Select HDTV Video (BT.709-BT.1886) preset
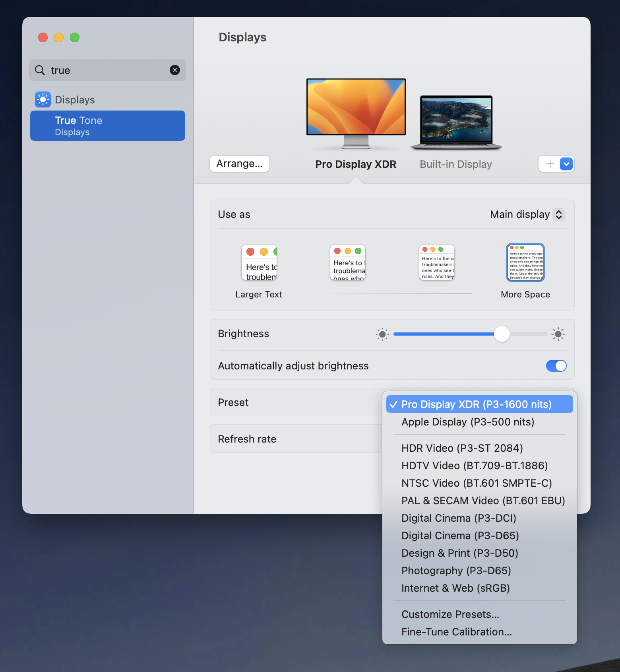 click(480, 466)
